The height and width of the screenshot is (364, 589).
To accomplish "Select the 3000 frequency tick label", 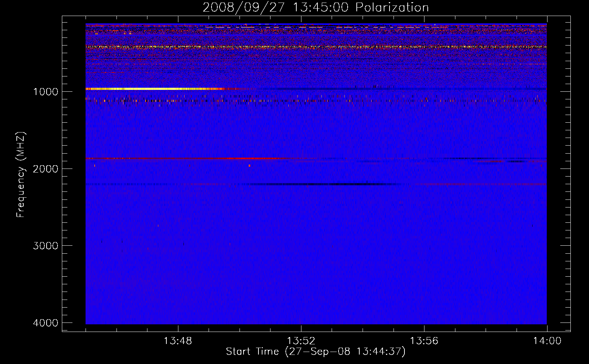I will click(46, 246).
